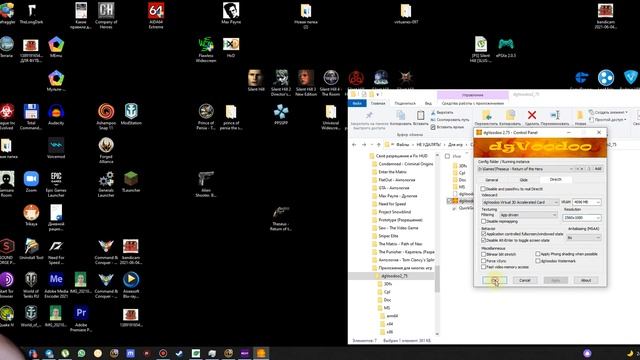This screenshot has height=360, width=640.
Task: Enable Bilinear blit stretch option
Action: (x=483, y=254)
